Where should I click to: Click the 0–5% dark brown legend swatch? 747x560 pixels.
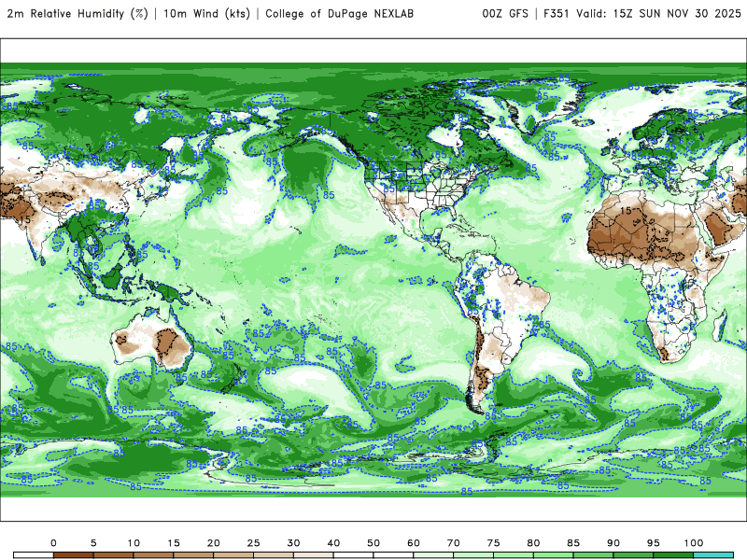(74, 555)
